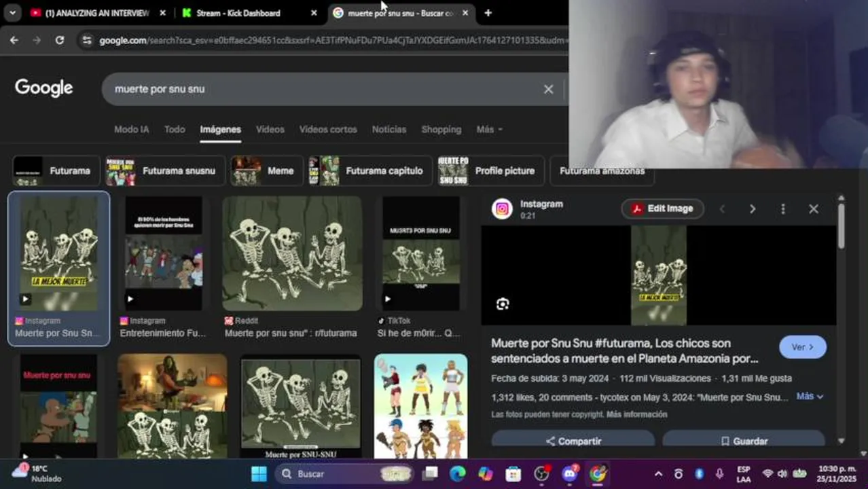Screen dimensions: 868x489
Task: Close the image preview panel
Action: tap(814, 209)
